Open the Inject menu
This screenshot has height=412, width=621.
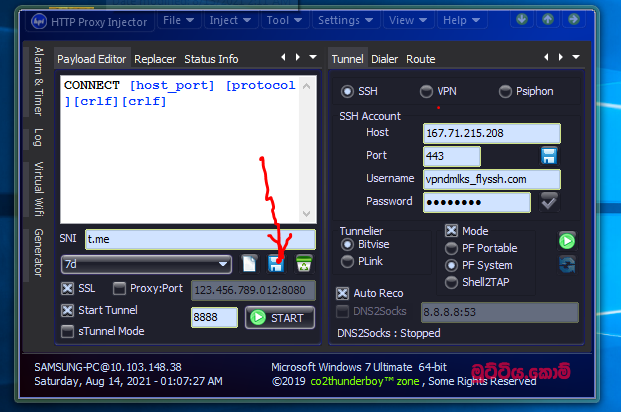point(230,20)
